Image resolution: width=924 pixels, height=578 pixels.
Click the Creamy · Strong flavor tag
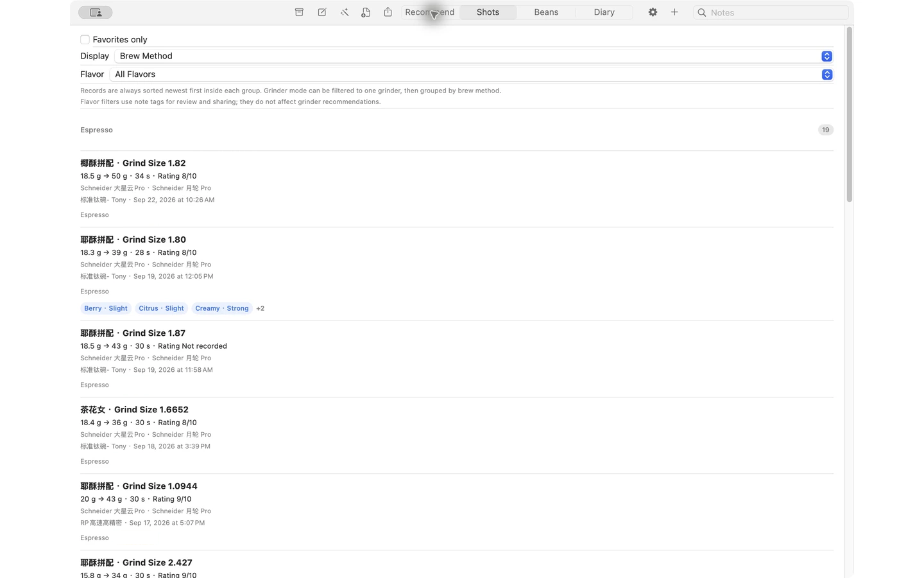pyautogui.click(x=222, y=308)
